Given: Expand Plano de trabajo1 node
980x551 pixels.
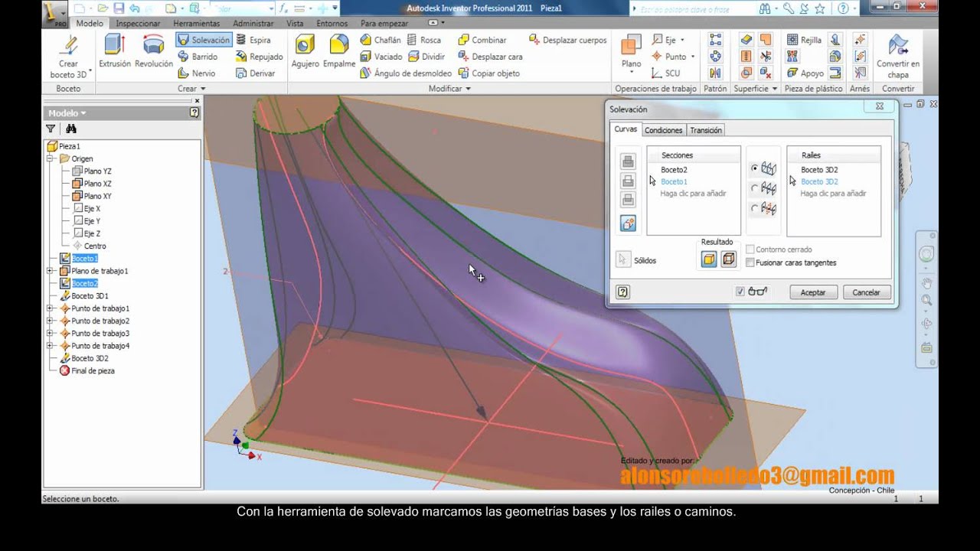Looking at the screenshot, I should point(50,271).
